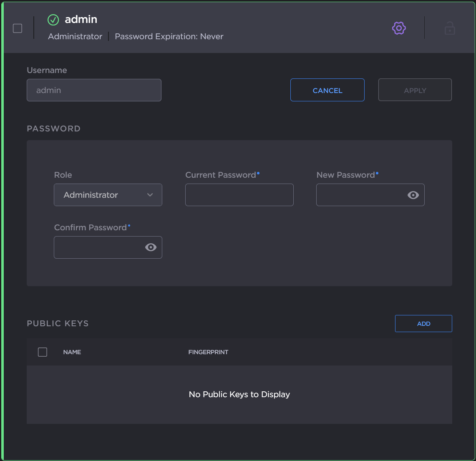Check the select-all public keys checkbox
Image resolution: width=476 pixels, height=461 pixels.
43,352
